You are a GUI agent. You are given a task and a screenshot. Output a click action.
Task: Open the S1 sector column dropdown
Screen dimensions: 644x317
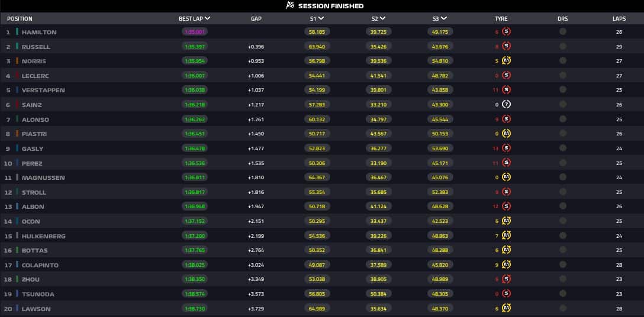click(x=321, y=18)
